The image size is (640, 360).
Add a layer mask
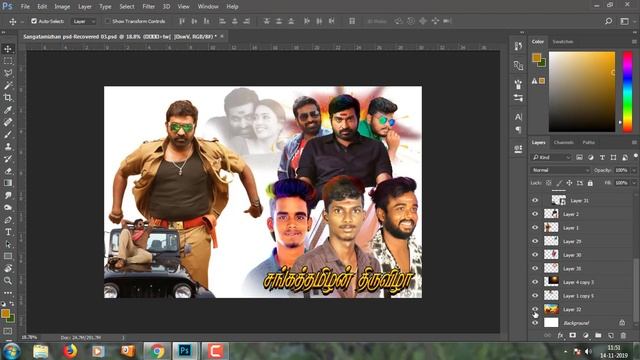[573, 336]
